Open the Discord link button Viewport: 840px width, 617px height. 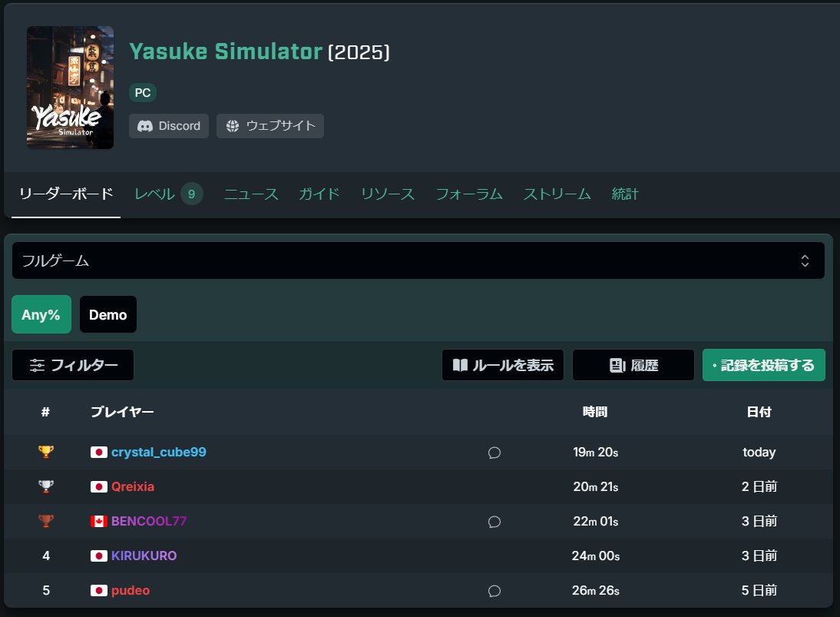169,126
